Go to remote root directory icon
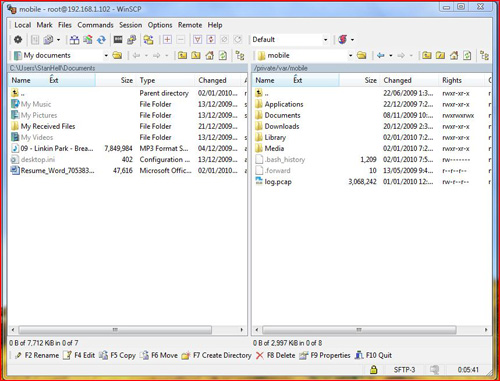The height and width of the screenshot is (381, 500). pos(440,55)
